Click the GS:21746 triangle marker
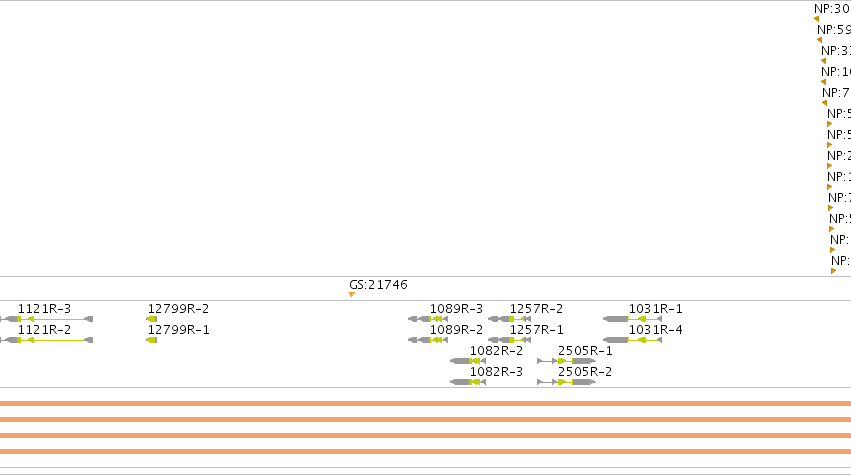This screenshot has height=475, width=851. click(x=352, y=295)
